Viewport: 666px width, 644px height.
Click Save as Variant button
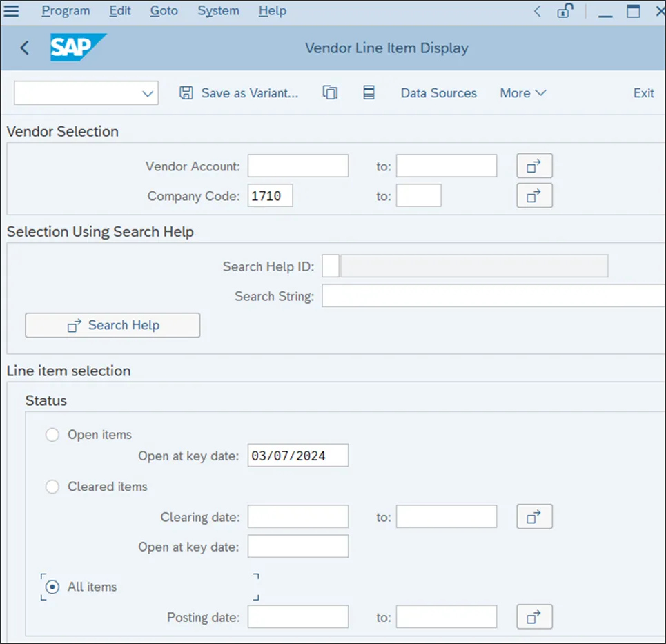239,93
